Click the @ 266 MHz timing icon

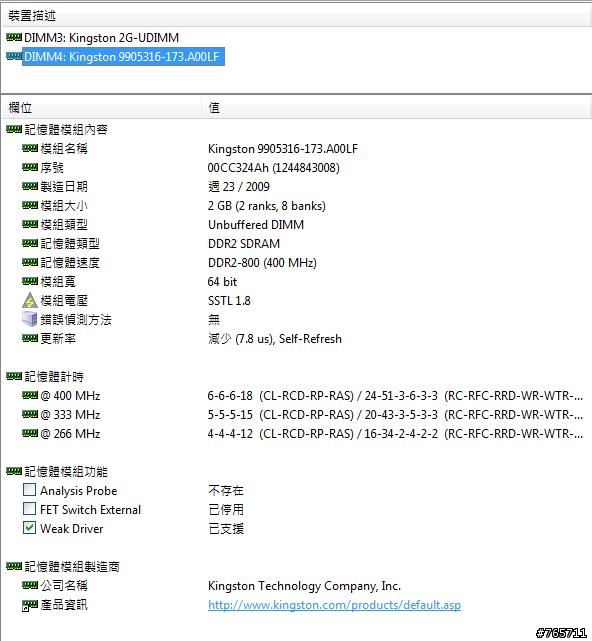point(30,434)
